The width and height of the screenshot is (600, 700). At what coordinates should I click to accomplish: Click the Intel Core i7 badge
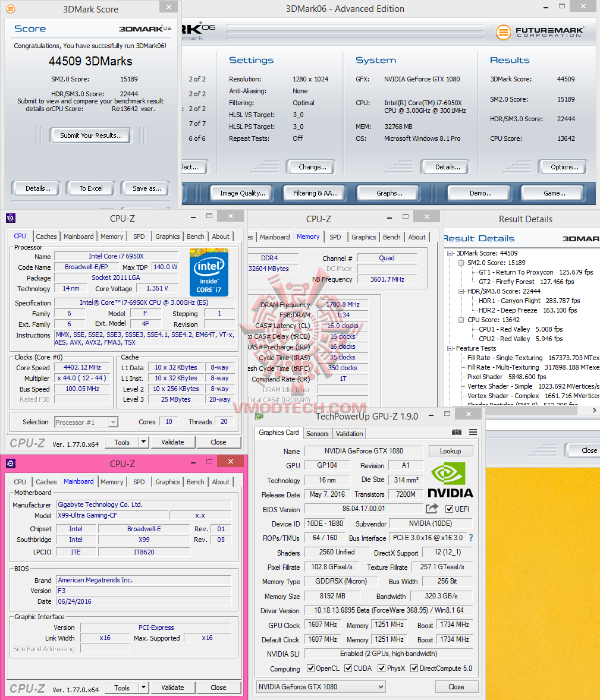click(x=209, y=273)
